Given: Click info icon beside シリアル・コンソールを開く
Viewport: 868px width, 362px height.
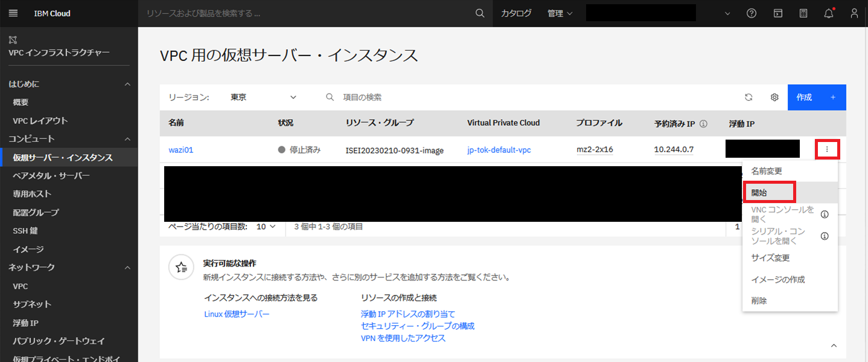Looking at the screenshot, I should tap(825, 236).
